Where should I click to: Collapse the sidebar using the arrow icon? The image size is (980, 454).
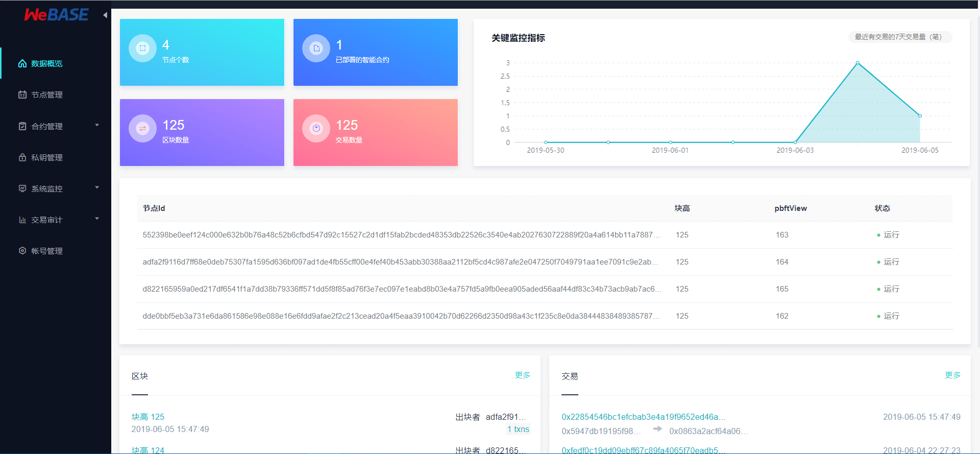click(105, 15)
